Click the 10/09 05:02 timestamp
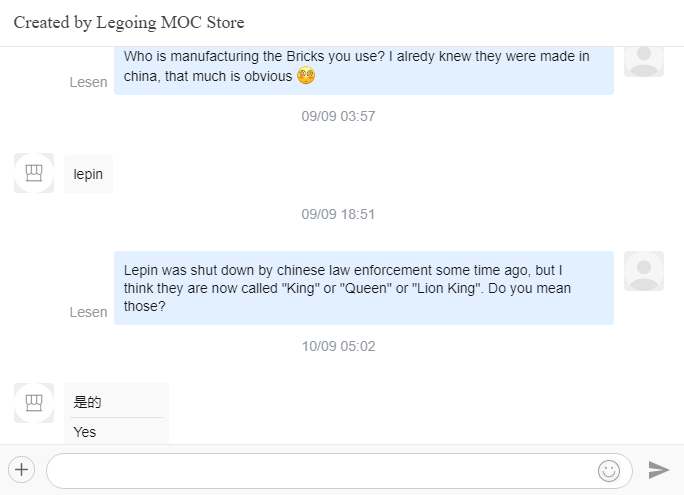This screenshot has width=684, height=495. (338, 346)
